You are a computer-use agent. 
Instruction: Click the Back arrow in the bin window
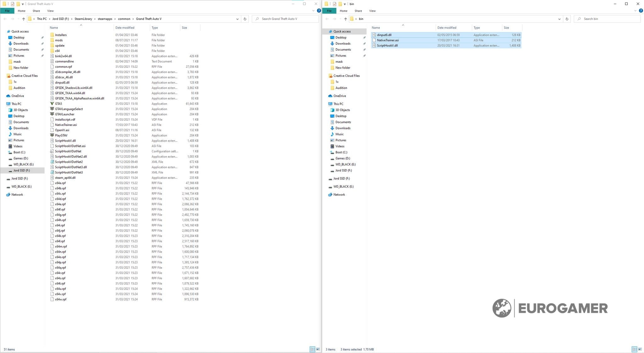click(327, 19)
